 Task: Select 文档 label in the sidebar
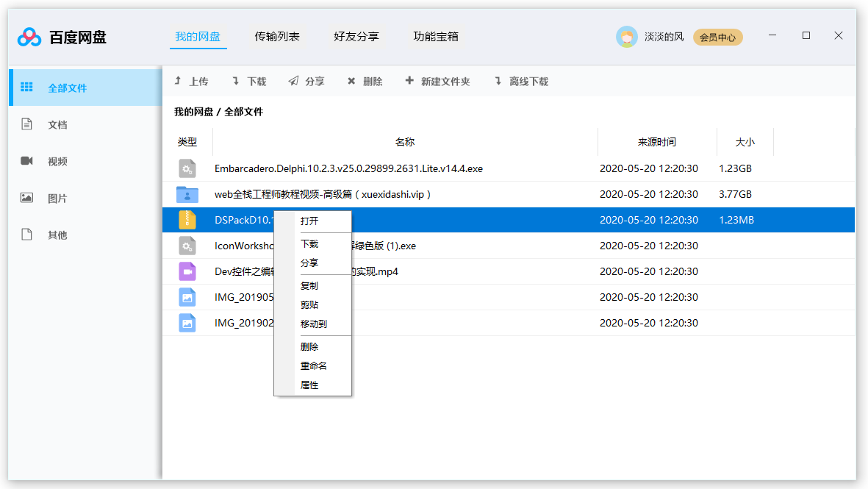click(x=57, y=124)
